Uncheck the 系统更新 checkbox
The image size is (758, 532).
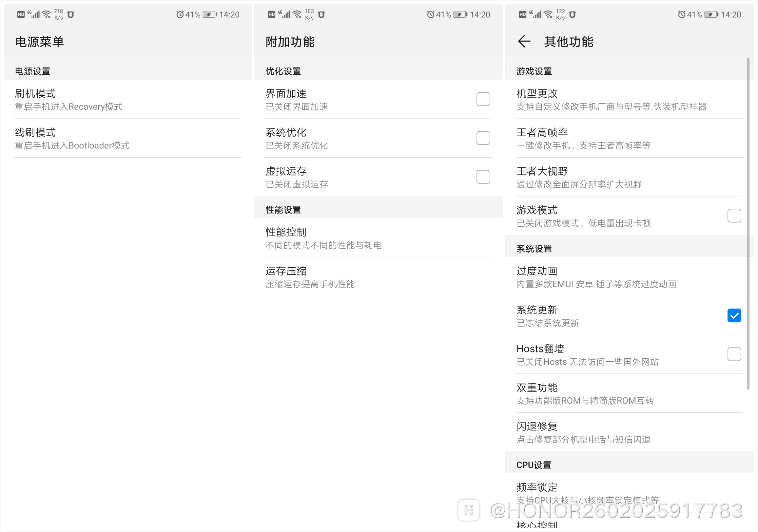[734, 315]
